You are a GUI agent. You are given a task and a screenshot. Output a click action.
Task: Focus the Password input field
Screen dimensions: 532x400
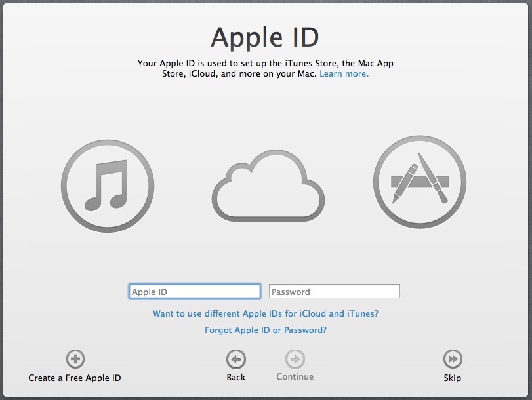tap(335, 291)
